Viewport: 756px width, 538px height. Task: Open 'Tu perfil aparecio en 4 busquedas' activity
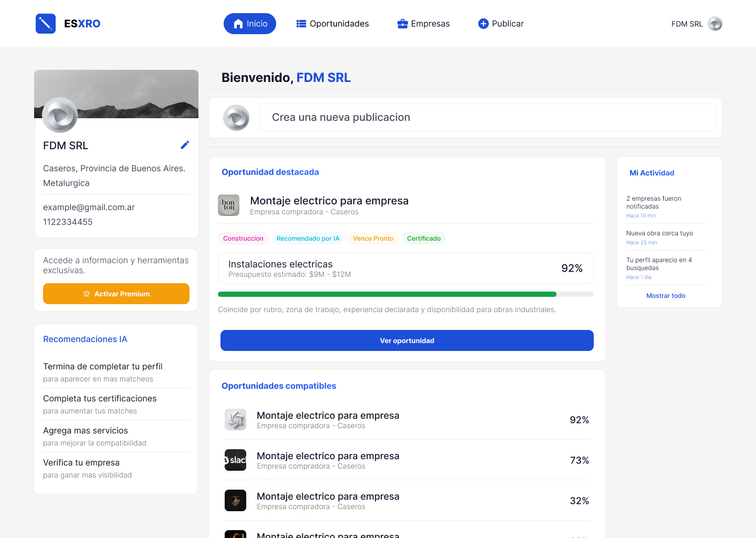click(x=666, y=268)
